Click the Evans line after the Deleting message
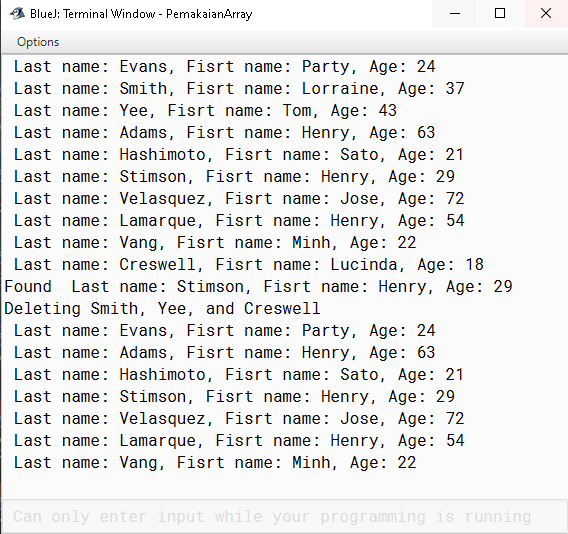The height and width of the screenshot is (534, 568). tap(225, 330)
